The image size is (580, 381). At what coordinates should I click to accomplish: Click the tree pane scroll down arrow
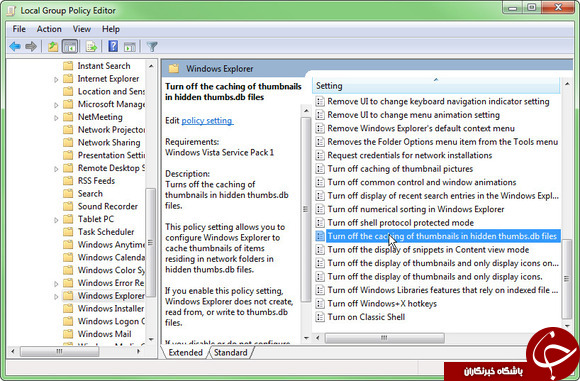[x=151, y=339]
